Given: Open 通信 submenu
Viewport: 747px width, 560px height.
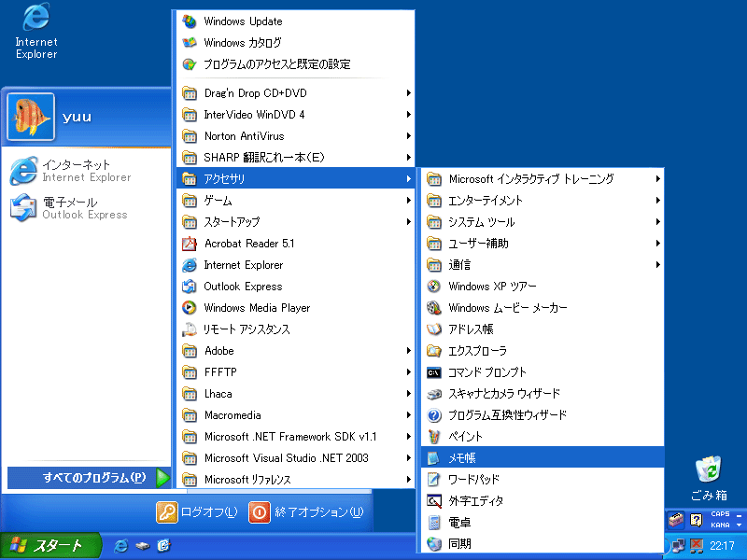Looking at the screenshot, I should [543, 265].
